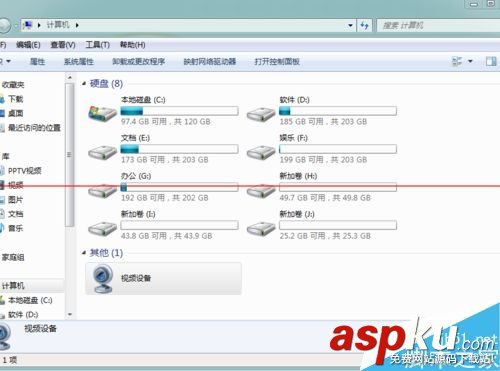Click the 属性 toolbar button
The width and height of the screenshot is (500, 371).
[x=37, y=62]
